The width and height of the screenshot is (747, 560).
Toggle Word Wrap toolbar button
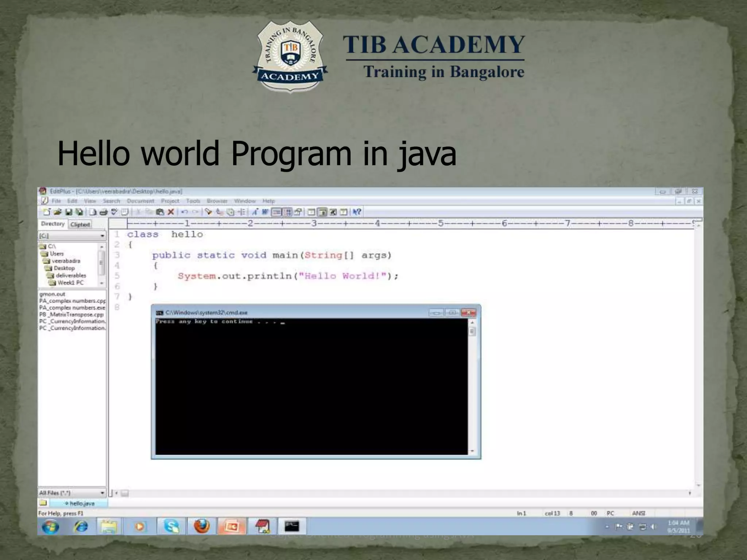(x=265, y=212)
